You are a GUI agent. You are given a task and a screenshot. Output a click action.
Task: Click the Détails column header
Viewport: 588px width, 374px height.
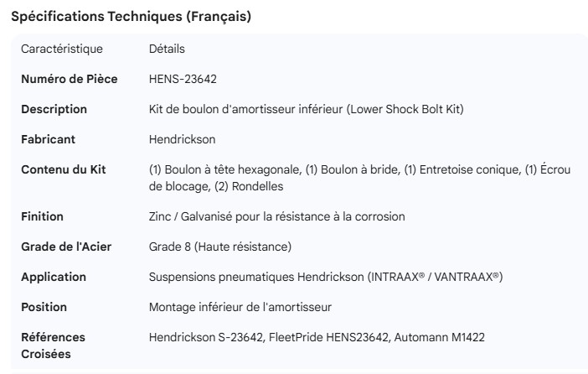(167, 49)
